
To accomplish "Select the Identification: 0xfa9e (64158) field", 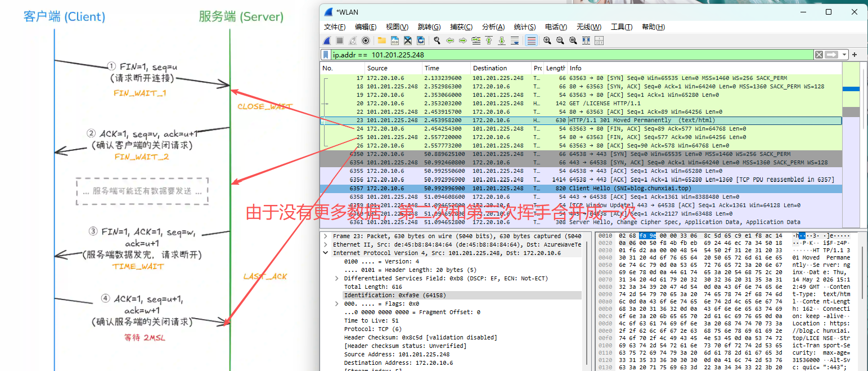I will pos(462,296).
